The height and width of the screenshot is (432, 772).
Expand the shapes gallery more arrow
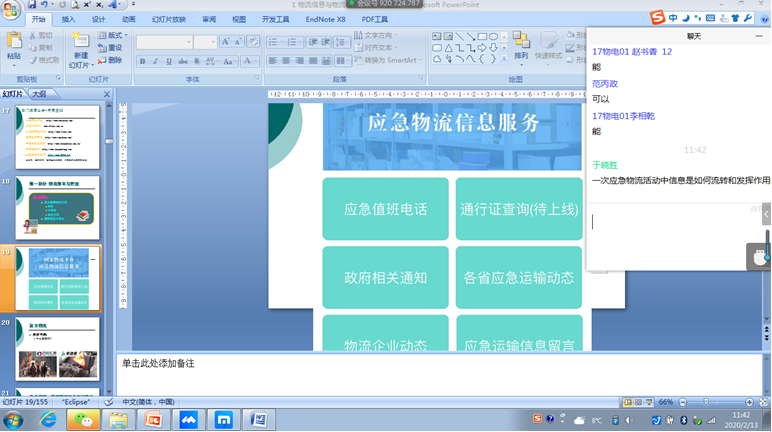coord(505,59)
